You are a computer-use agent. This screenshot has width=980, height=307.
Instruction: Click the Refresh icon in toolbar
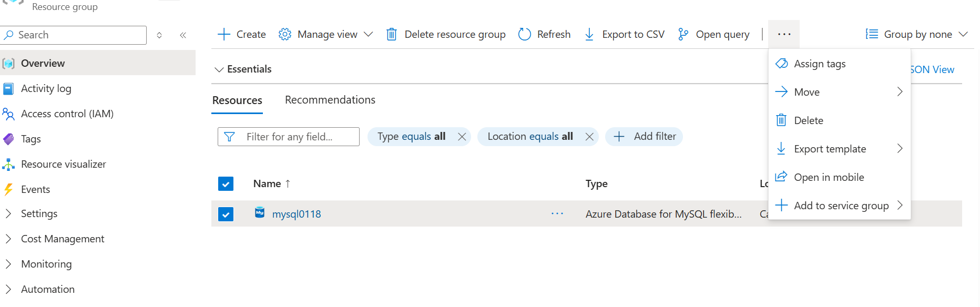[524, 34]
